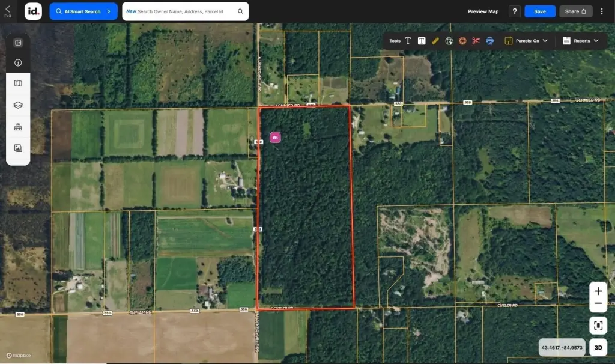Viewport: 615px width, 364px height.
Task: Toggle 3D view
Action: [x=598, y=348]
